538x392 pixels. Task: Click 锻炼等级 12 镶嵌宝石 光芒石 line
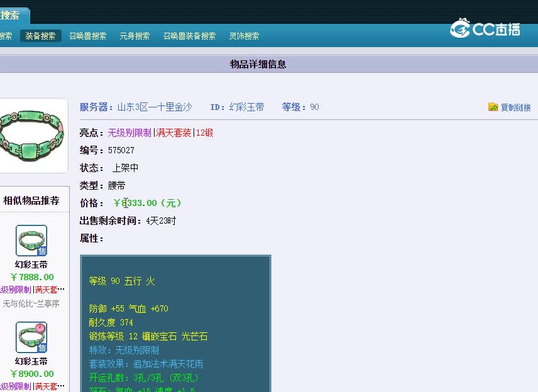(148, 336)
